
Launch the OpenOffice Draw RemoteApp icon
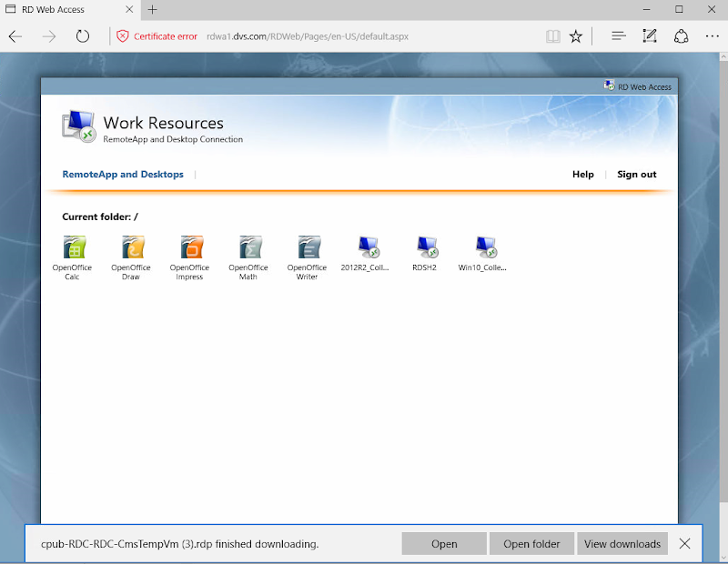click(x=133, y=247)
